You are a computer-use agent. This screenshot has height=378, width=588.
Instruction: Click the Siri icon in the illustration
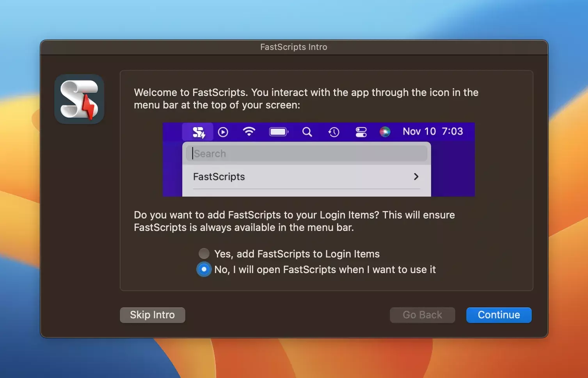(385, 132)
